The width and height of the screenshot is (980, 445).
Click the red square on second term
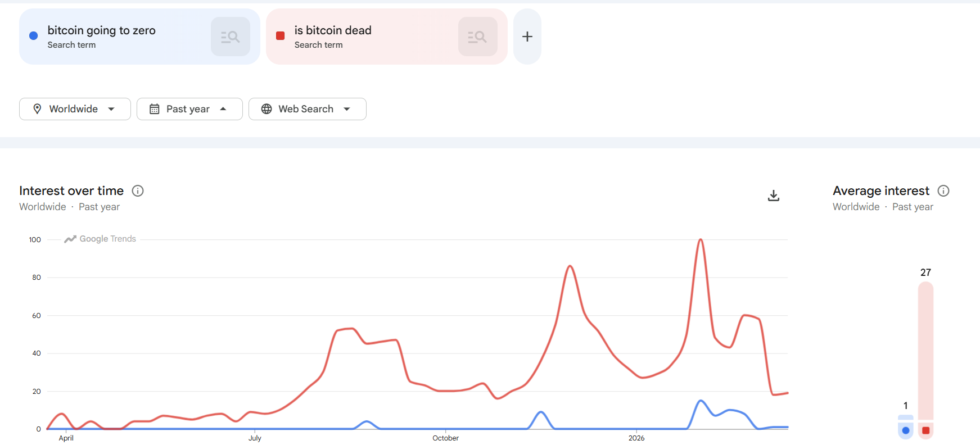pos(280,36)
